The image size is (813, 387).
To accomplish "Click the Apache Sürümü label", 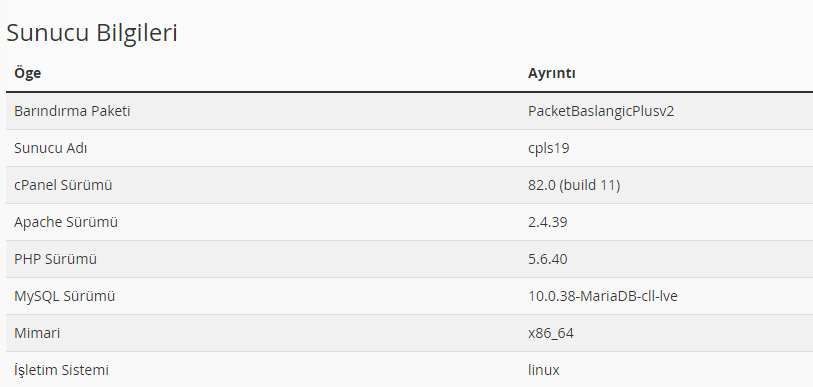I will click(x=66, y=222).
